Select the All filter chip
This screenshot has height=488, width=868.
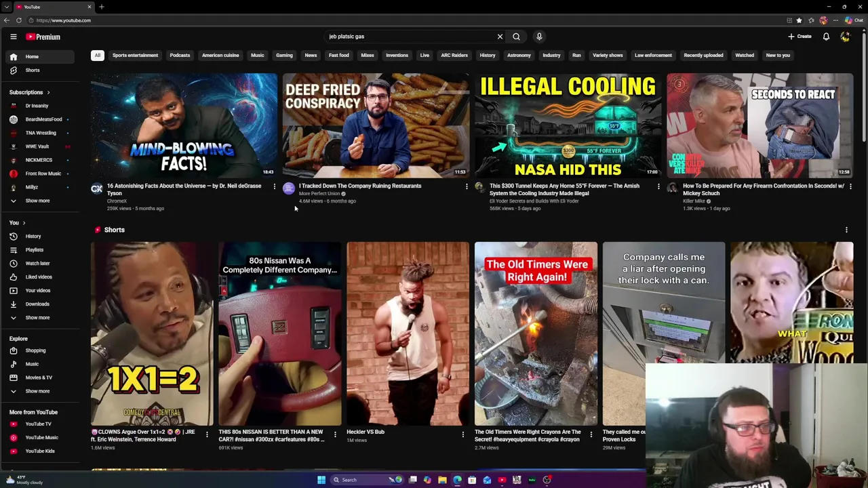pyautogui.click(x=97, y=56)
